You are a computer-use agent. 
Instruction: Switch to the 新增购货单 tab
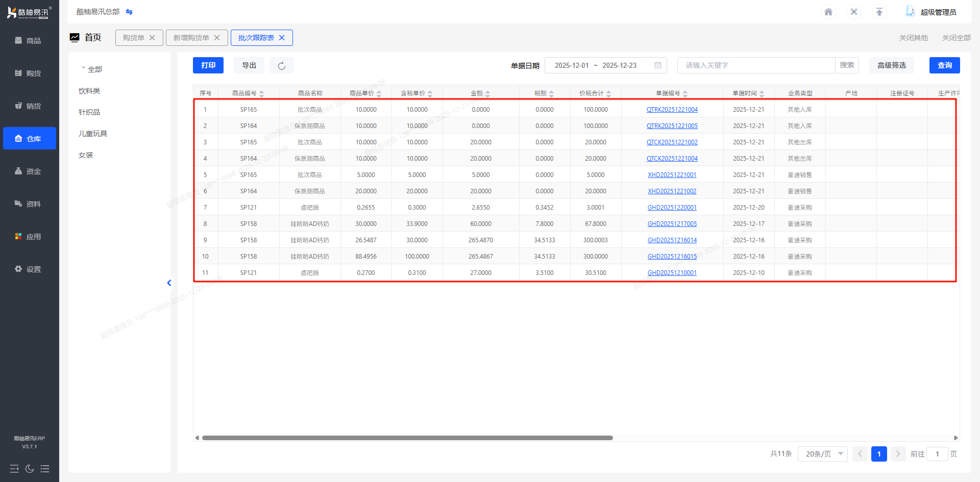[x=191, y=38]
